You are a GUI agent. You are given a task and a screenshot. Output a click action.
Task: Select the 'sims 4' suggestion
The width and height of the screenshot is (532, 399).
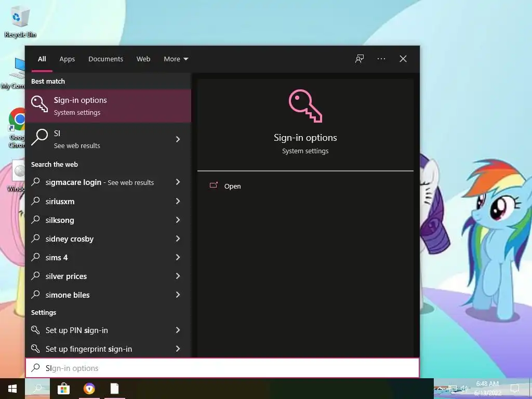pos(108,257)
